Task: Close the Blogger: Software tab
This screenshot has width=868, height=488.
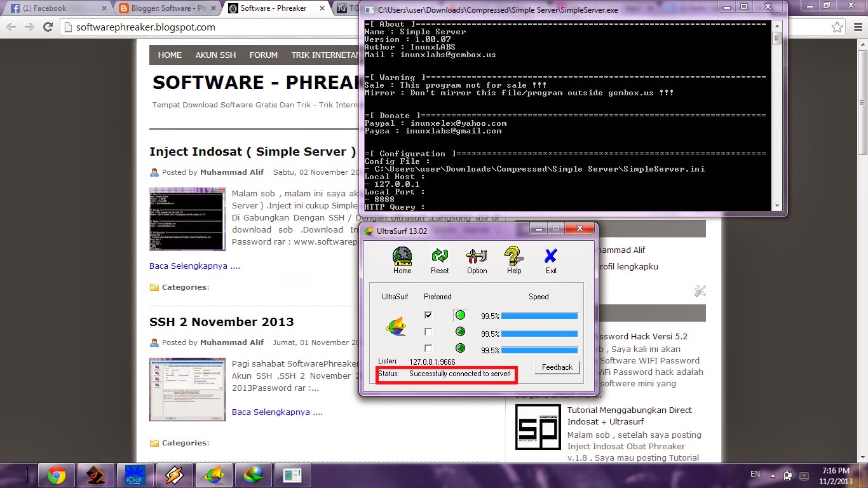Action: 214,8
